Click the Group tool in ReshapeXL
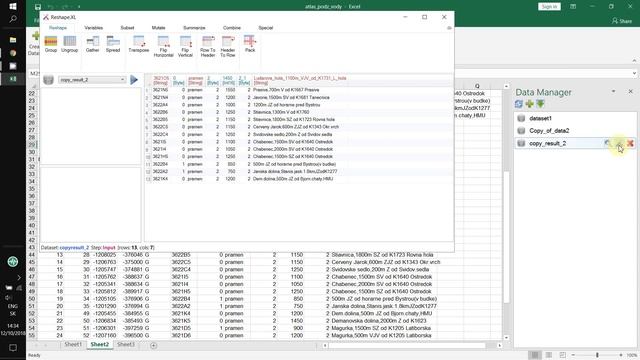The image size is (640, 360). pyautogui.click(x=51, y=44)
